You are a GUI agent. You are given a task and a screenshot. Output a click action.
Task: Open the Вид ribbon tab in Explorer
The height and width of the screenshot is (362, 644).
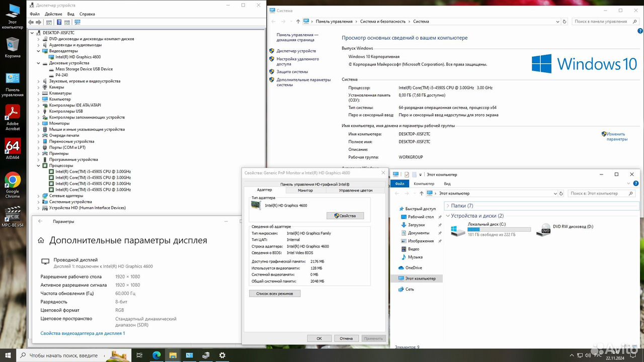447,184
